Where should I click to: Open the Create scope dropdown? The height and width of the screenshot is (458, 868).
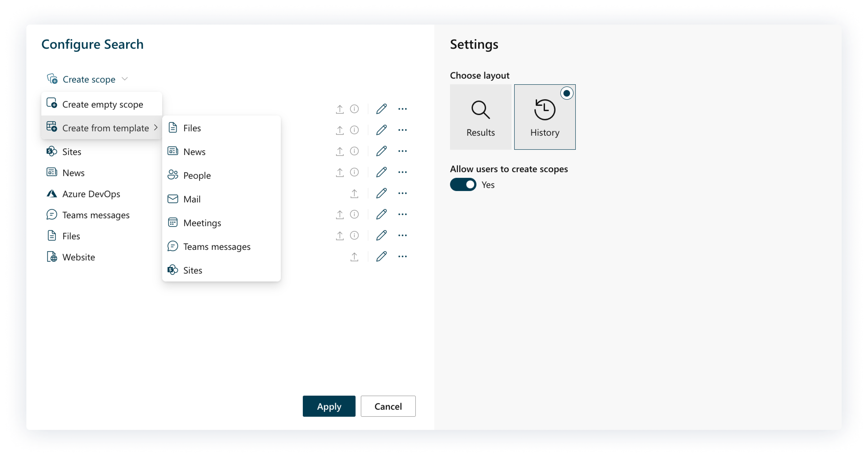[x=89, y=79]
